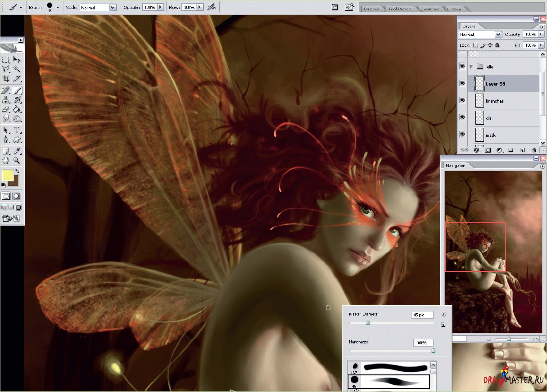Select the Brush tool in the toolbox
This screenshot has height=392, width=547.
pyautogui.click(x=17, y=90)
